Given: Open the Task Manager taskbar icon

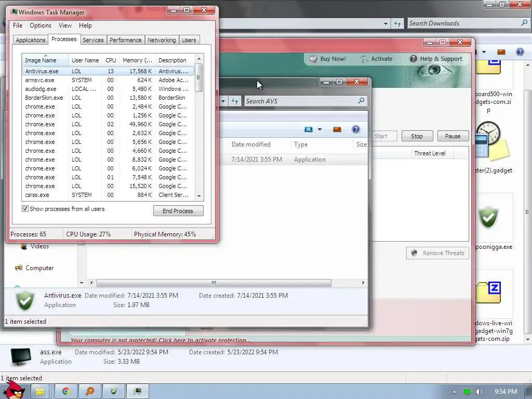Looking at the screenshot, I should 137,392.
